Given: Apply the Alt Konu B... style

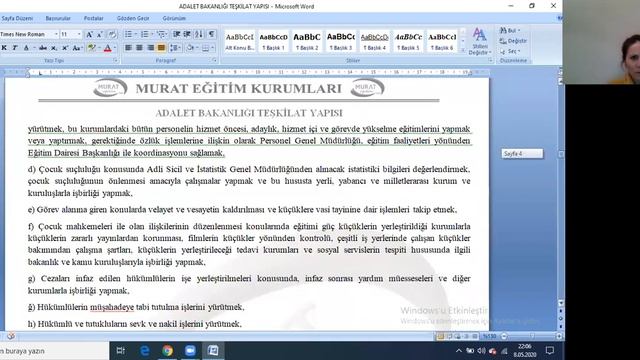Looking at the screenshot, I should click(240, 41).
